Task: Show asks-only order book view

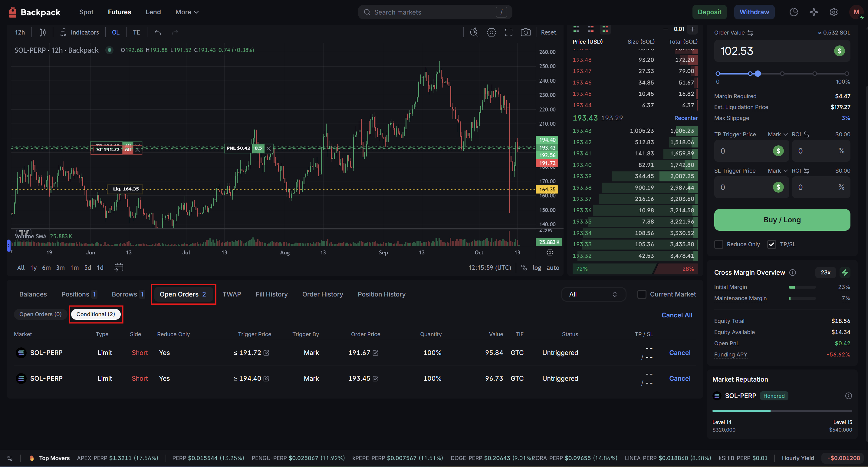Action: click(x=590, y=29)
